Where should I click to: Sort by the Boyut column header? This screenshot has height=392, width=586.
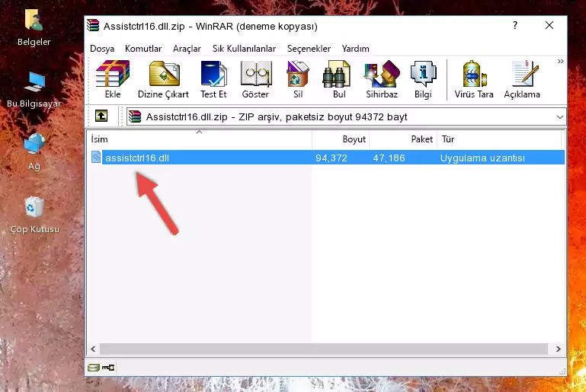(341, 139)
